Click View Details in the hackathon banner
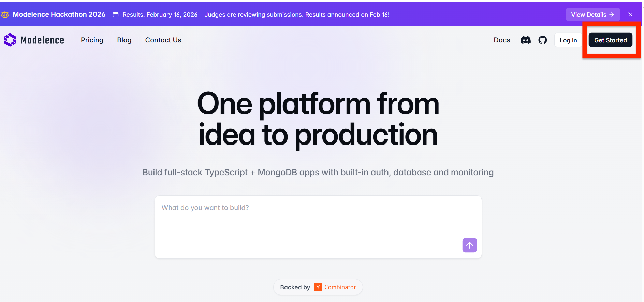 point(592,15)
